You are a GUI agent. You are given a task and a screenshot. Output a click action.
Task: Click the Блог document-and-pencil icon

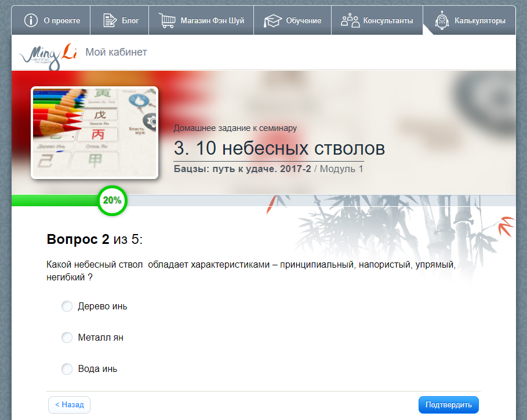[x=110, y=21]
